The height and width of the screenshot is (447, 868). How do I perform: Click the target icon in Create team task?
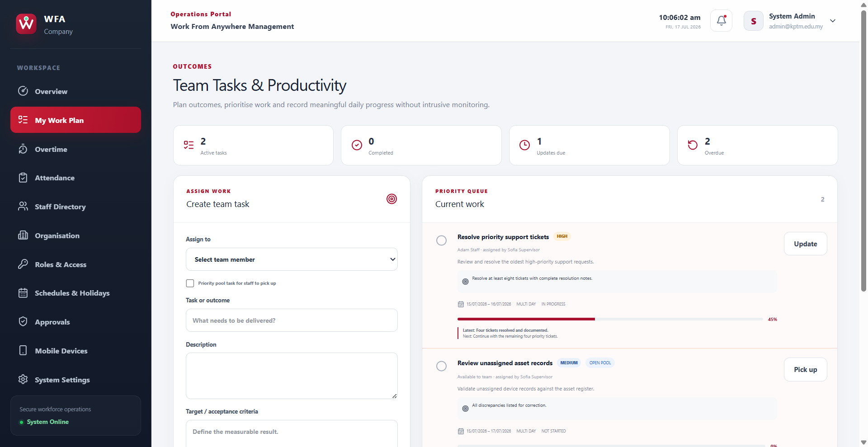point(392,199)
